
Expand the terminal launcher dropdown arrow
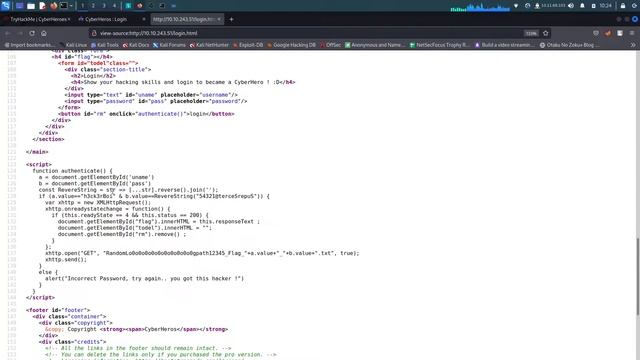click(71, 6)
